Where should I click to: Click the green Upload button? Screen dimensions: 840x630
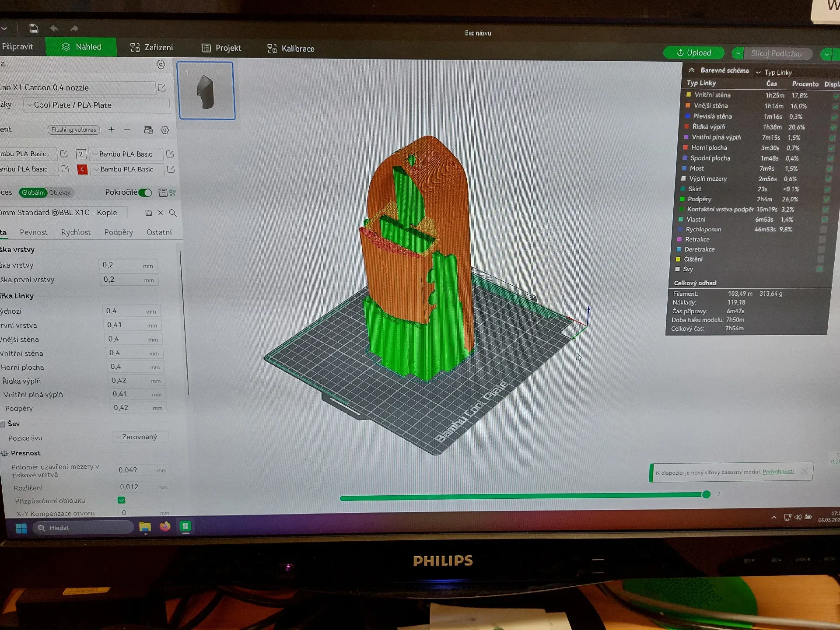pyautogui.click(x=694, y=53)
